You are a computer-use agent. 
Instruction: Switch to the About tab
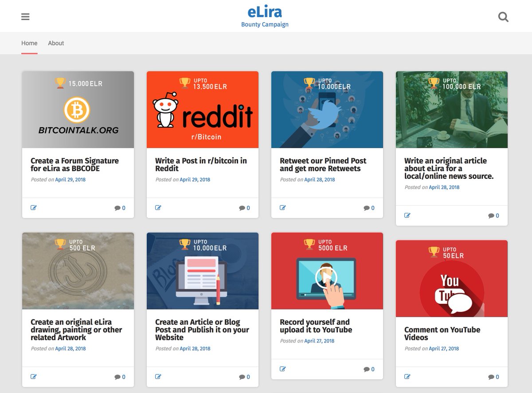point(56,43)
